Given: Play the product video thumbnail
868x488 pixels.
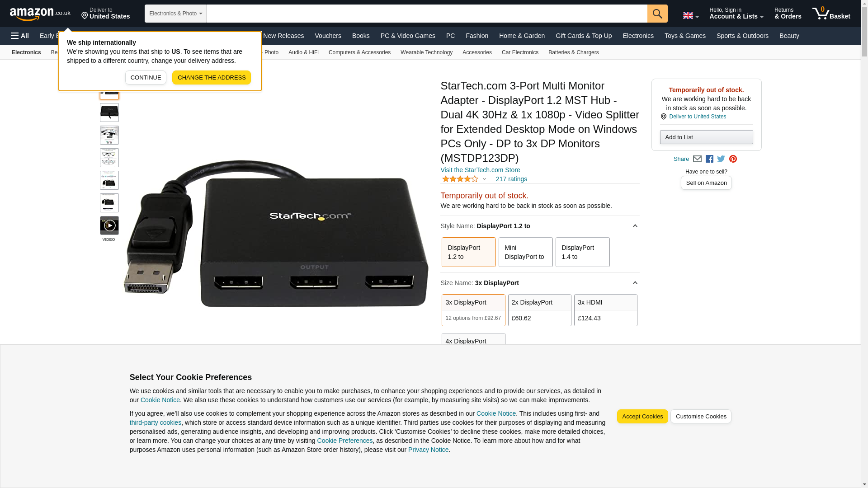Looking at the screenshot, I should tap(109, 225).
